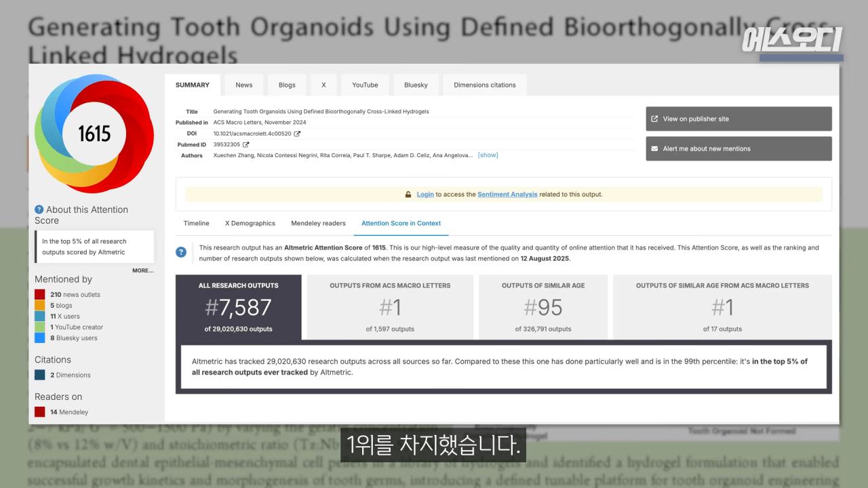The image size is (868, 488).
Task: Open the X tab
Action: 323,85
